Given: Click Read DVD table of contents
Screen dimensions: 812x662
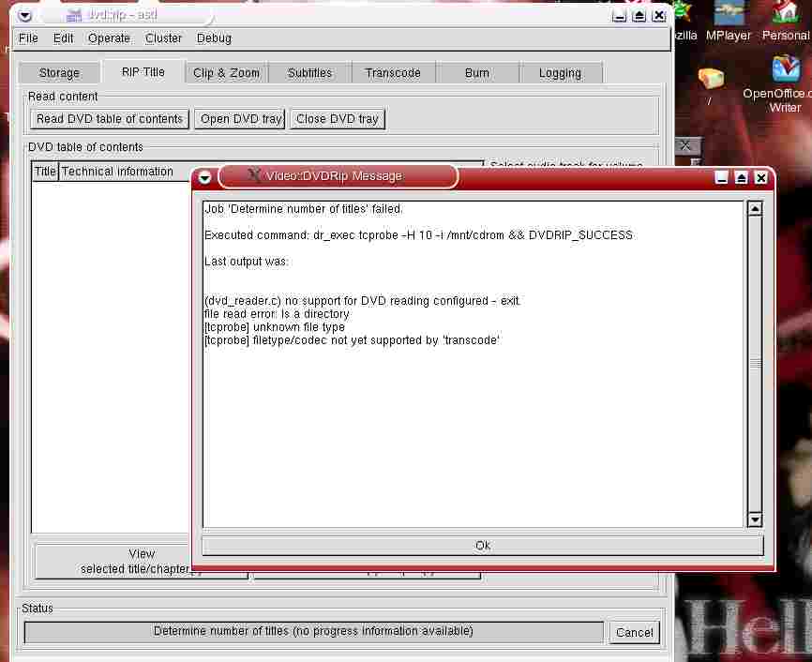Looking at the screenshot, I should pos(110,119).
